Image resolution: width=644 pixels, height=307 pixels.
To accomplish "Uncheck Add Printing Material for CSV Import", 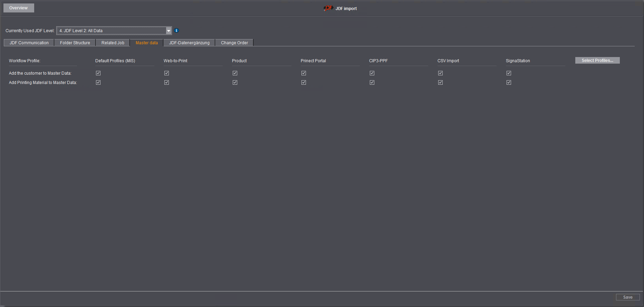I will tap(441, 83).
